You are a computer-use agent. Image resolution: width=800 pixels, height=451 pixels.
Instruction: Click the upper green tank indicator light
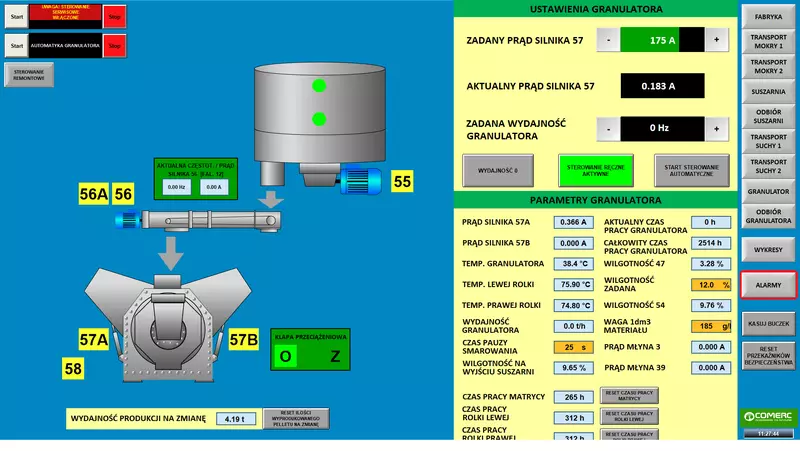(319, 85)
